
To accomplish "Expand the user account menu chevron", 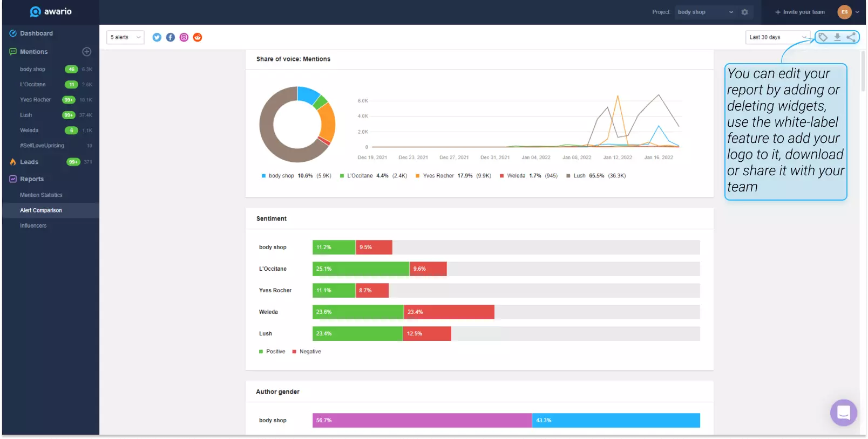I will 857,12.
